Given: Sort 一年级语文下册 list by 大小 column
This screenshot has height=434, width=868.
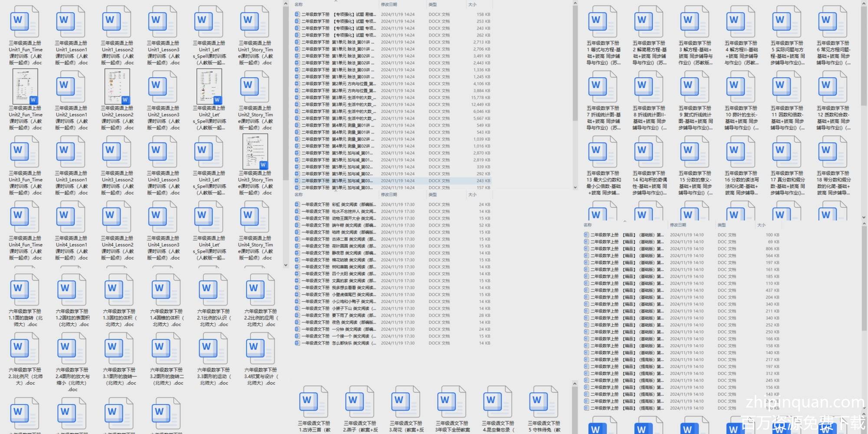Looking at the screenshot, I should tap(472, 195).
